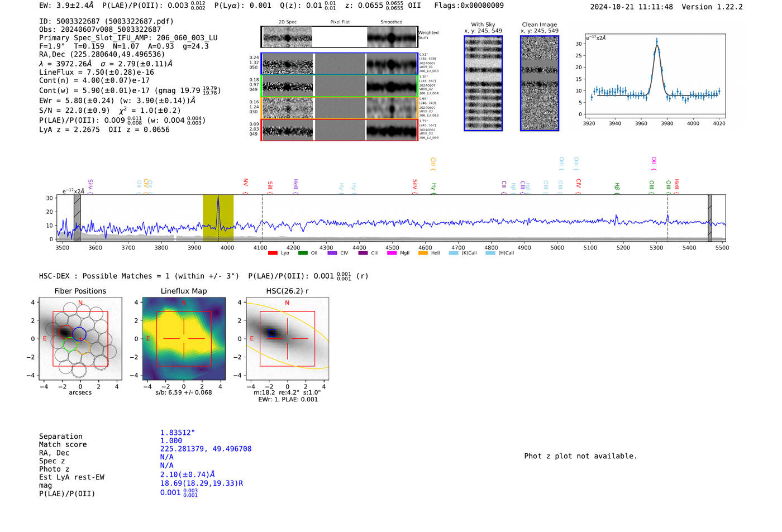Screen dimensions: 782x532
Task: Open the With Sky image cutout
Action: tap(483, 83)
